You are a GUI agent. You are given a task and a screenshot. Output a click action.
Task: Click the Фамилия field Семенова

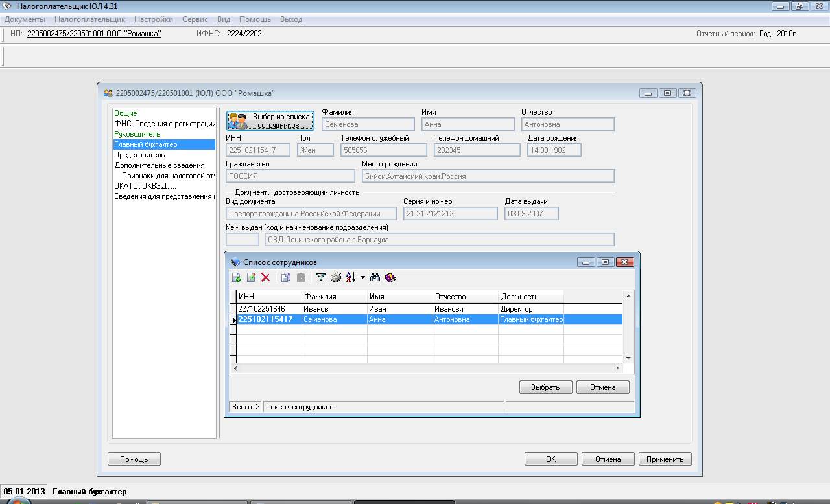[368, 124]
